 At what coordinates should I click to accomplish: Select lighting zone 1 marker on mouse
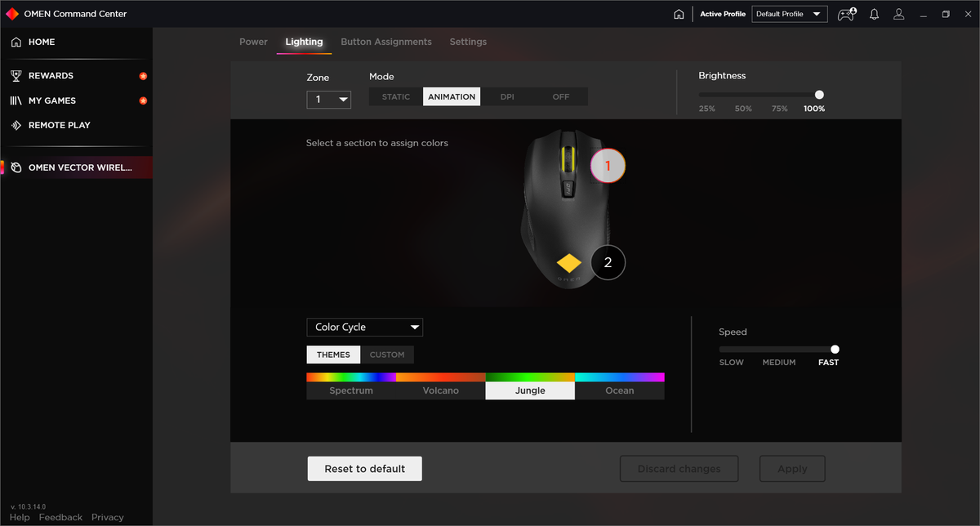[x=608, y=166]
